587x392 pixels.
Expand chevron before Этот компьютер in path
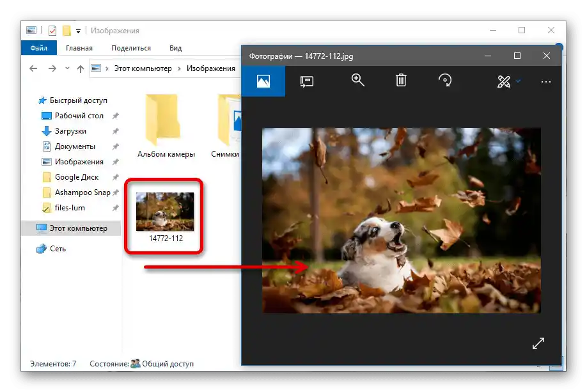click(x=107, y=68)
